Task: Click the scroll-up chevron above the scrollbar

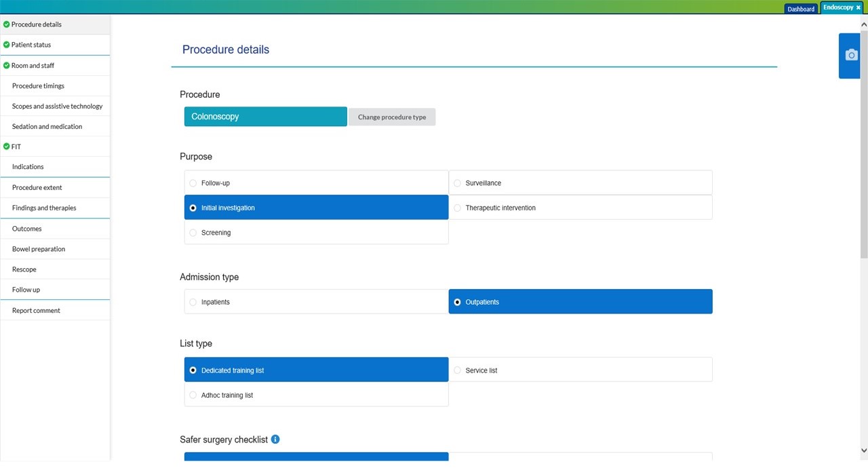Action: click(863, 24)
